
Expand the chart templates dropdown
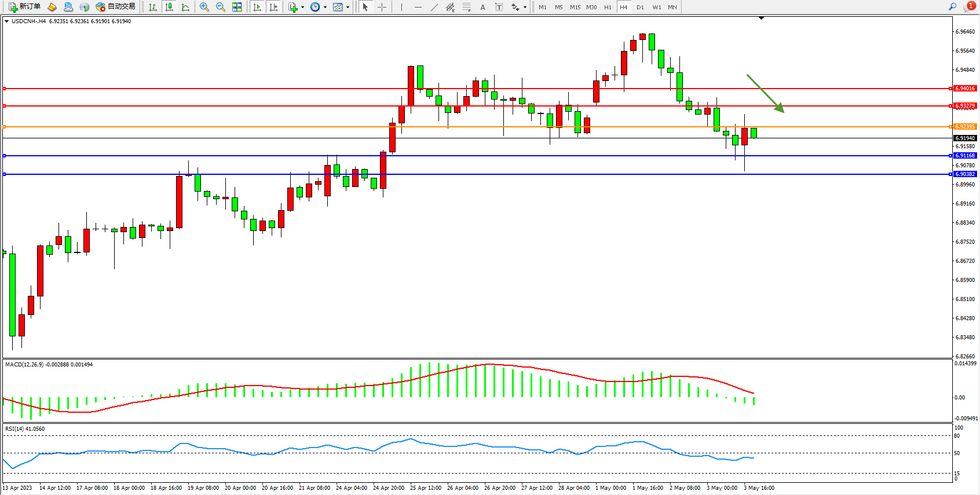[348, 8]
